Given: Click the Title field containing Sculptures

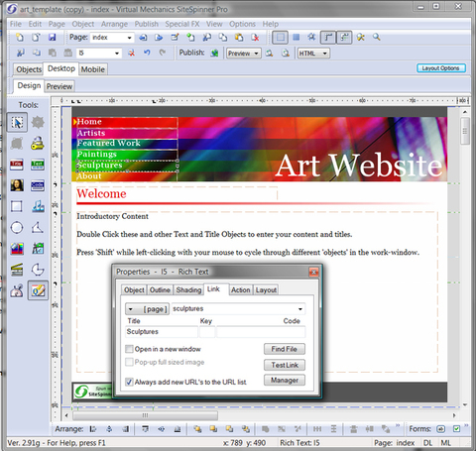Looking at the screenshot, I should 162,332.
